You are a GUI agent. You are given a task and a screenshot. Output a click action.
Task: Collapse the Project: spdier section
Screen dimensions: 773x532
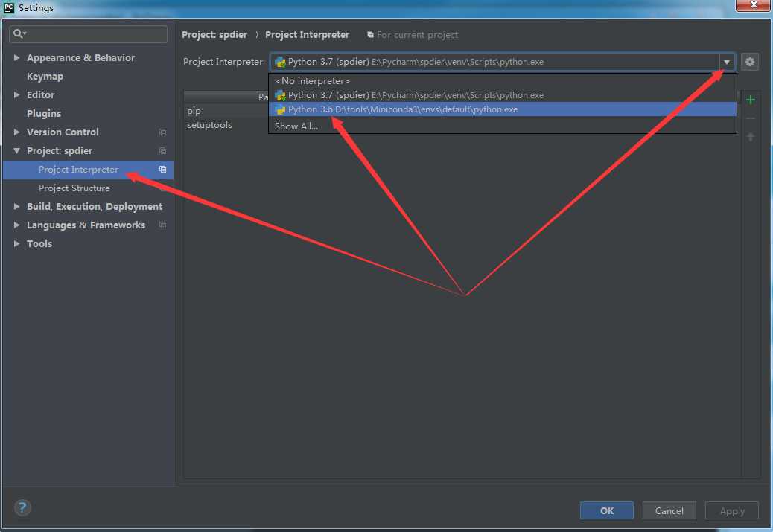pyautogui.click(x=17, y=151)
